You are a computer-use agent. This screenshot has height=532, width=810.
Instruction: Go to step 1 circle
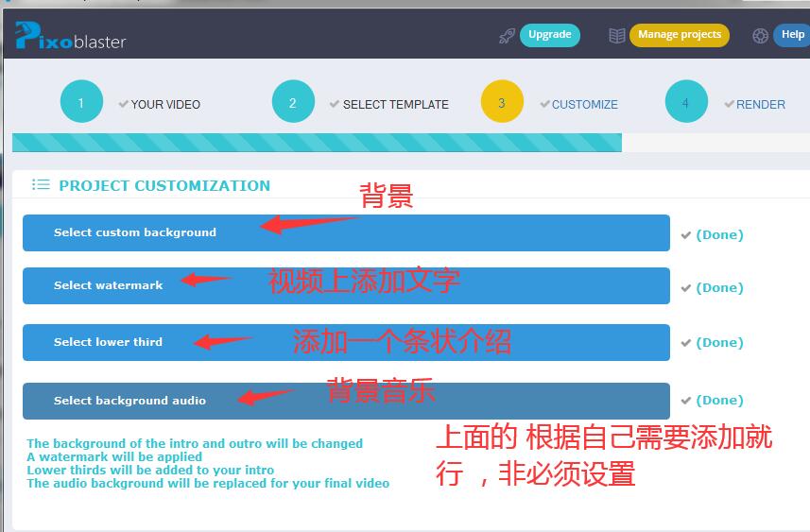pos(81,102)
